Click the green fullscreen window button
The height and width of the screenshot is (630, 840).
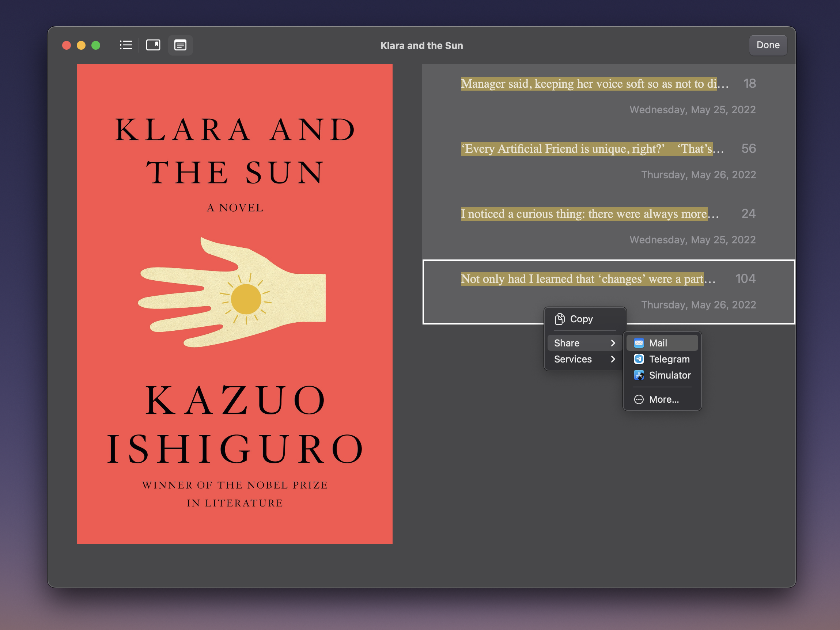pyautogui.click(x=96, y=45)
